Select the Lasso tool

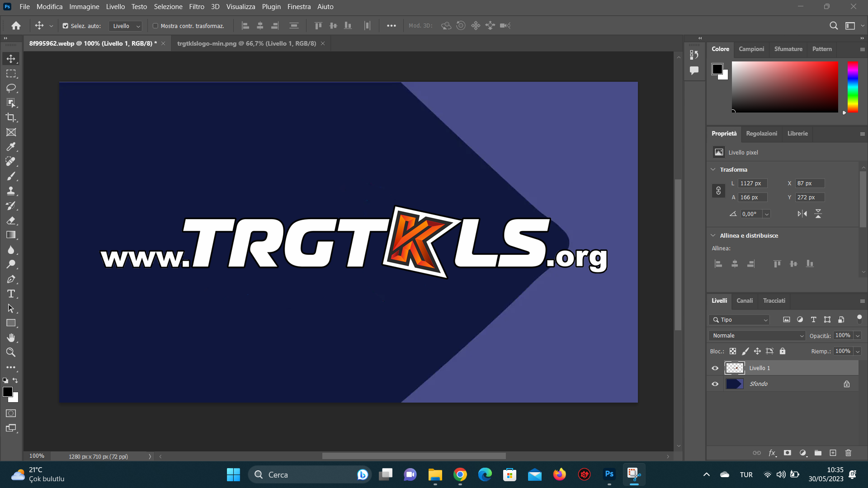tap(11, 89)
